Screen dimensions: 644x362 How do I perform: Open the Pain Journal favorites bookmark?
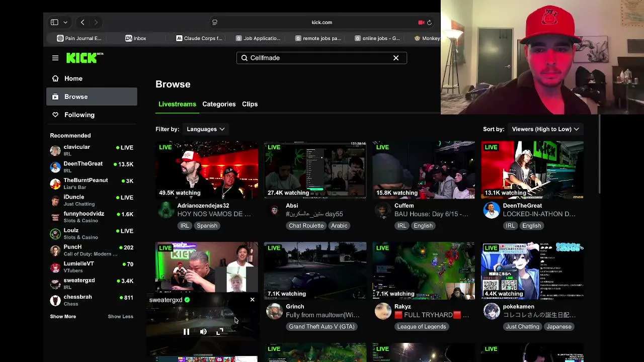point(79,38)
